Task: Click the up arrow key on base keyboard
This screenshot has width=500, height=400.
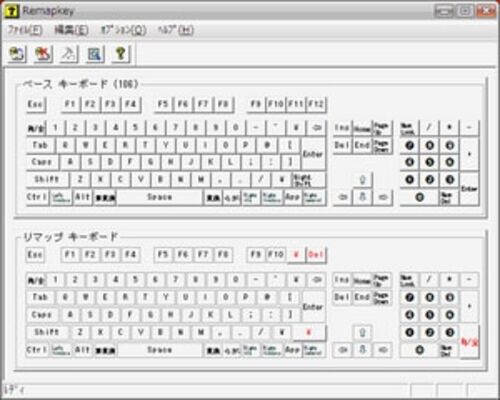Action: (x=363, y=180)
